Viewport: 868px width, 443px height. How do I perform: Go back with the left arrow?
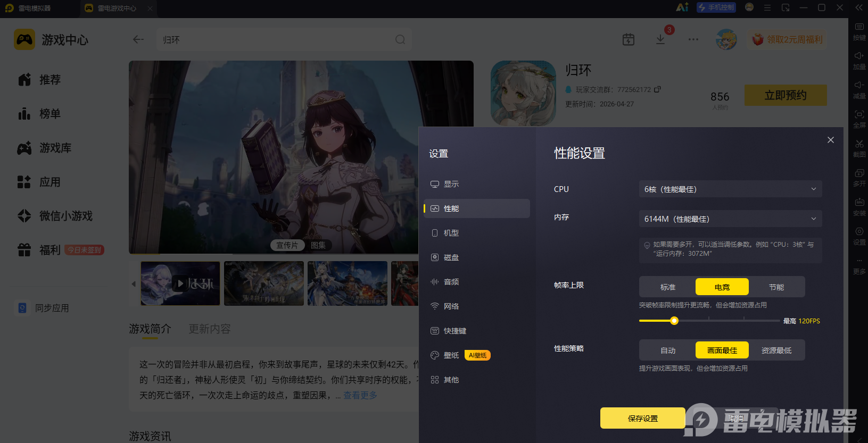pos(138,39)
